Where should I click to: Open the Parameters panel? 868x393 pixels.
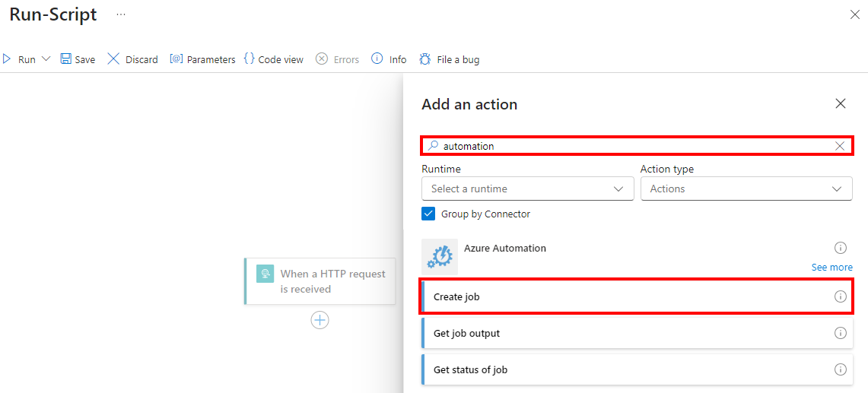(x=202, y=59)
